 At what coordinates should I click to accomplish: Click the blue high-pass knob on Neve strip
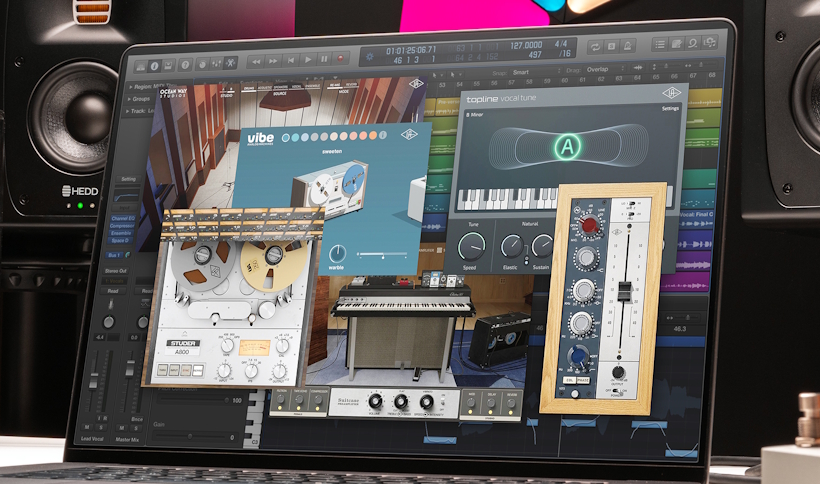pyautogui.click(x=578, y=356)
